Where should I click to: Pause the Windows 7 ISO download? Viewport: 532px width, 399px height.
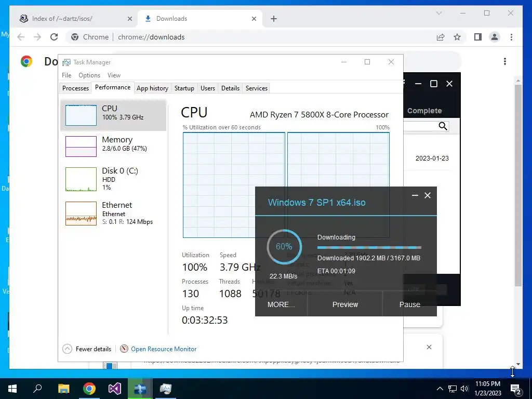(x=409, y=304)
